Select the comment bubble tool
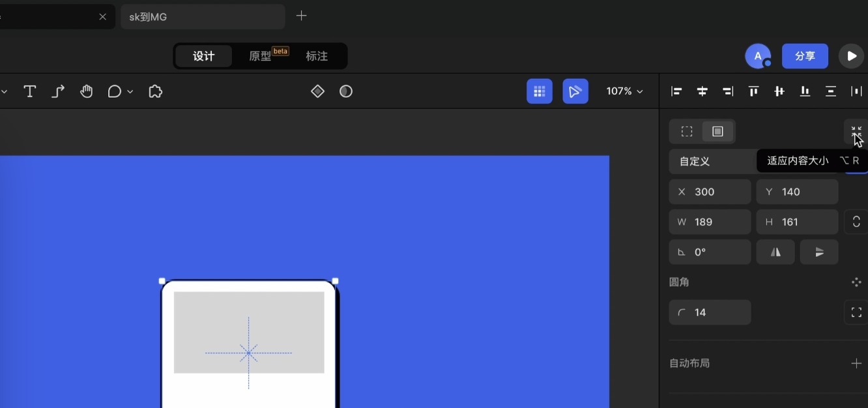 (x=115, y=91)
